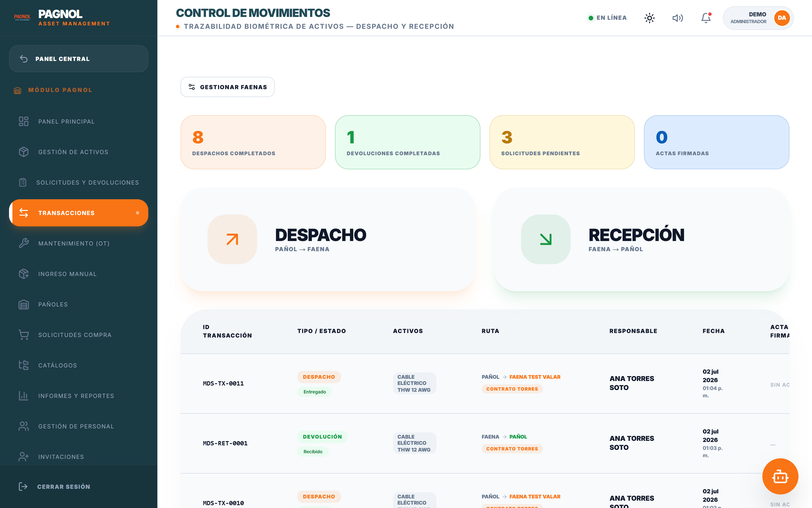812x508 pixels.
Task: Return to Panel Central
Action: coord(78,59)
